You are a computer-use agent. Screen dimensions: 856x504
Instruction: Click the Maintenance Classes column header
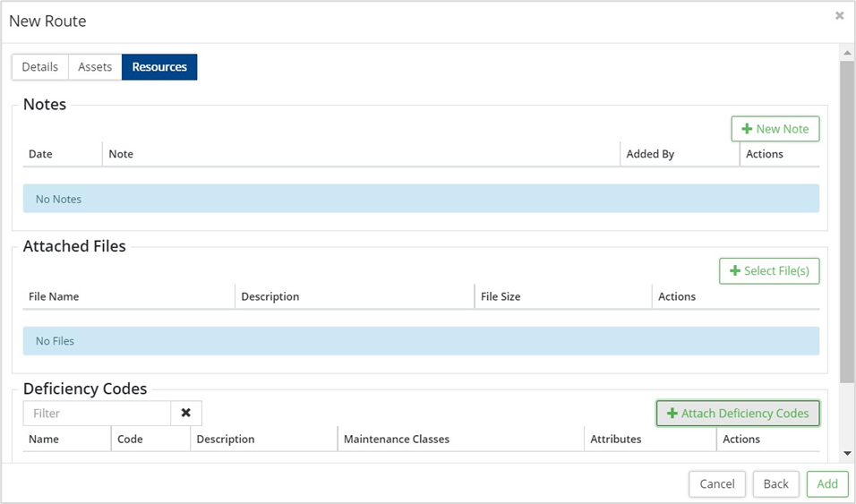pyautogui.click(x=397, y=439)
